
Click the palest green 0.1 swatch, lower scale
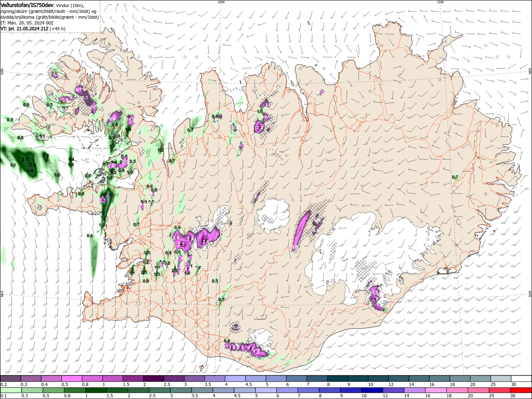(x=11, y=390)
